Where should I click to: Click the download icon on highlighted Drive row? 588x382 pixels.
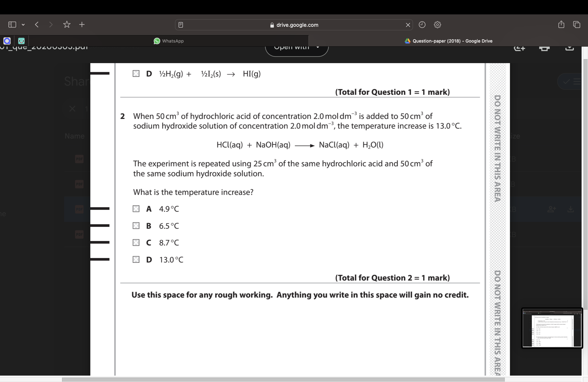click(571, 209)
